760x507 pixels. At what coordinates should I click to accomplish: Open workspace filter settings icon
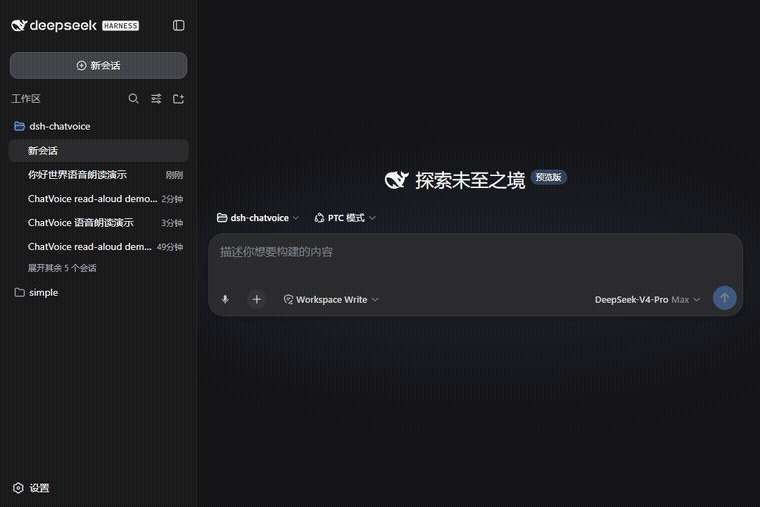pyautogui.click(x=156, y=99)
